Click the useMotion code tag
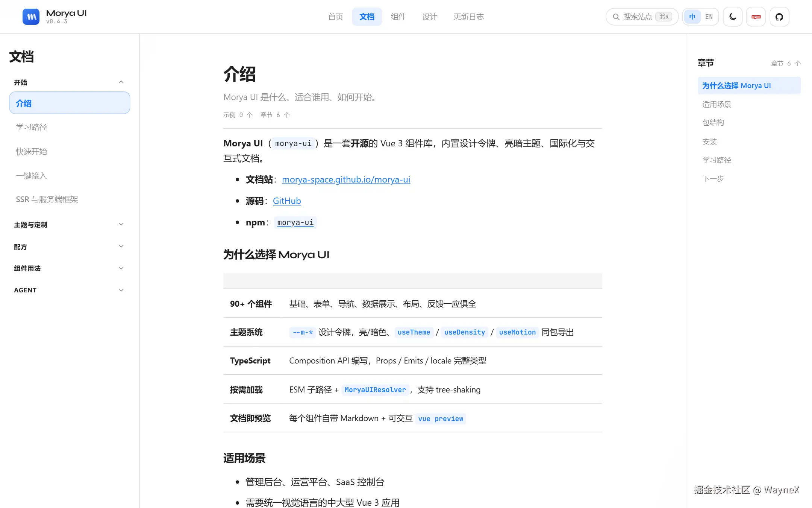 517,332
